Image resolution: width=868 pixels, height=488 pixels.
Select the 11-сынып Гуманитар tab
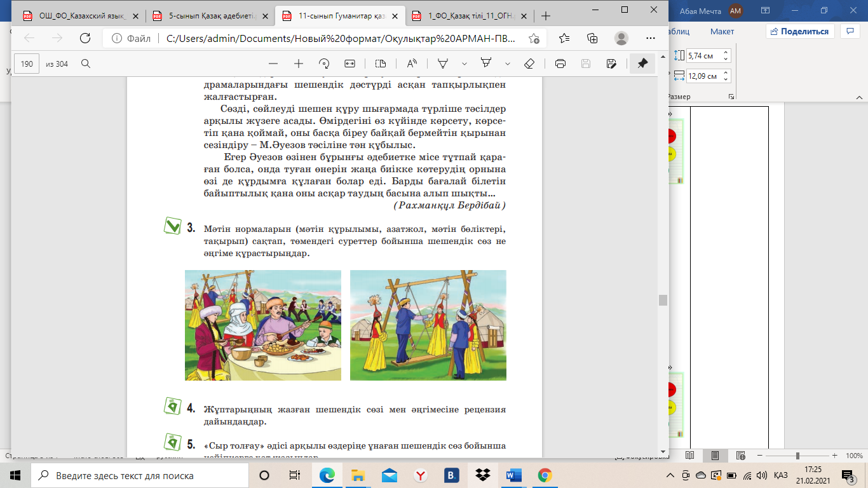tap(339, 16)
